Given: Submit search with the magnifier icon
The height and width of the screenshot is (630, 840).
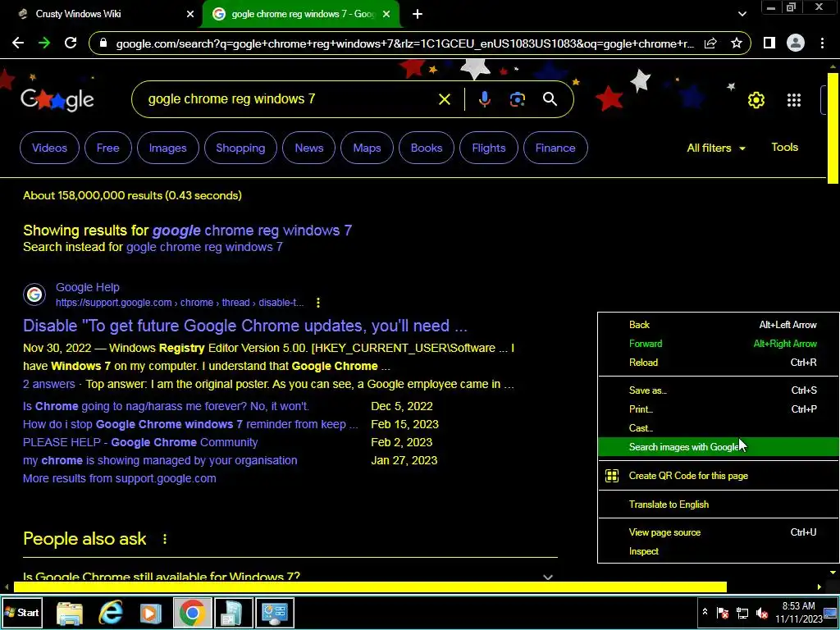Looking at the screenshot, I should (550, 99).
